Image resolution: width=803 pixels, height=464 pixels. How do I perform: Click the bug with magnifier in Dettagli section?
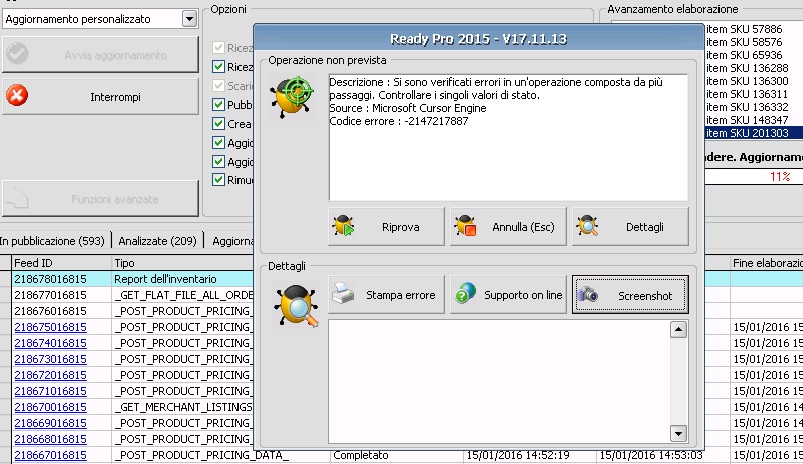(x=296, y=306)
